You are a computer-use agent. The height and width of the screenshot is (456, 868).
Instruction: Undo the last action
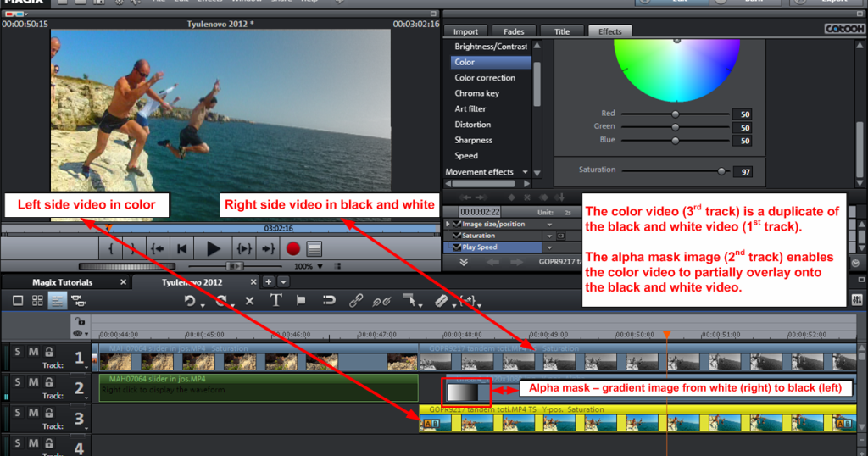(190, 301)
